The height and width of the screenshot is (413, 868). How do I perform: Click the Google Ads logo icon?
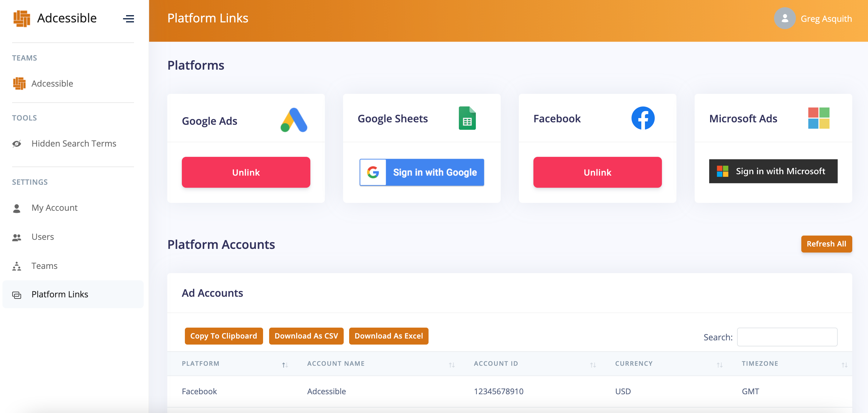coord(293,120)
